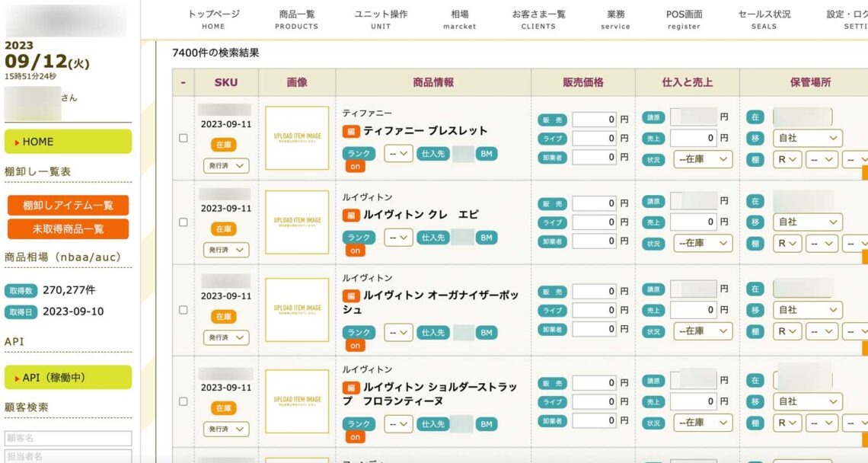
Task: Click the green HOME sidebar button
Action: tap(68, 142)
